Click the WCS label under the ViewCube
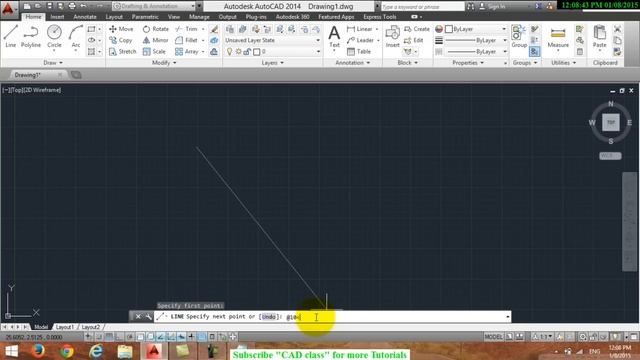 [x=610, y=156]
